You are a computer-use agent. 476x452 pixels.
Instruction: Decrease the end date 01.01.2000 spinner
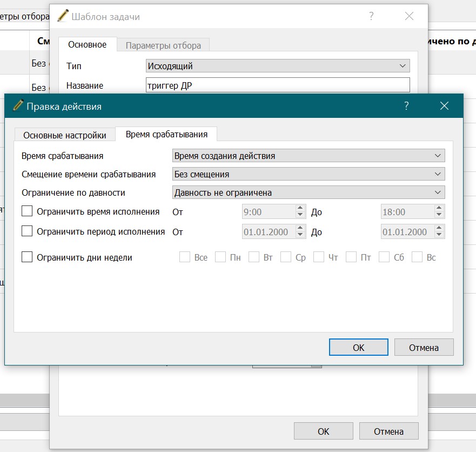click(x=439, y=235)
